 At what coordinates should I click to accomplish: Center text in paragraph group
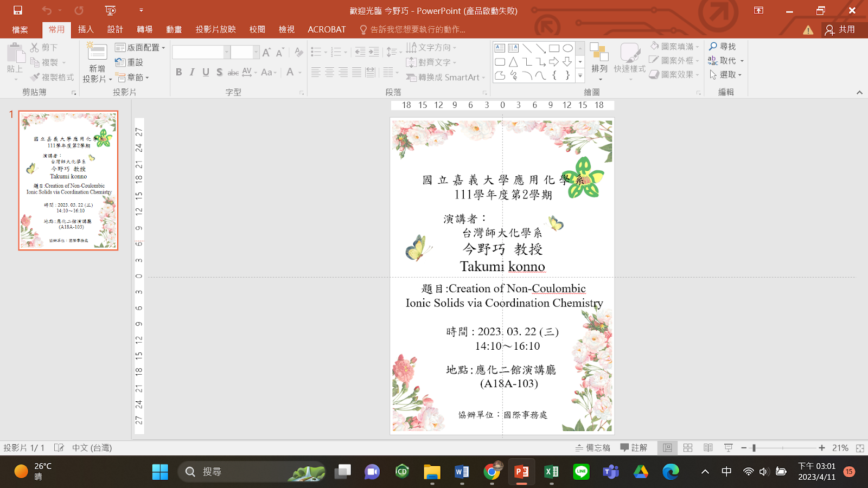pyautogui.click(x=329, y=72)
